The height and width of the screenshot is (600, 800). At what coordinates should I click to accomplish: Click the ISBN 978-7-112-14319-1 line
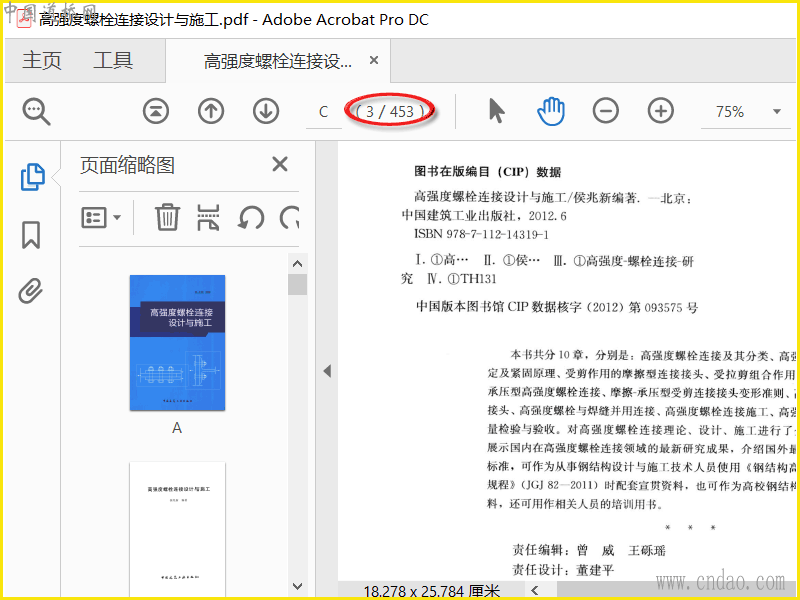pos(481,234)
